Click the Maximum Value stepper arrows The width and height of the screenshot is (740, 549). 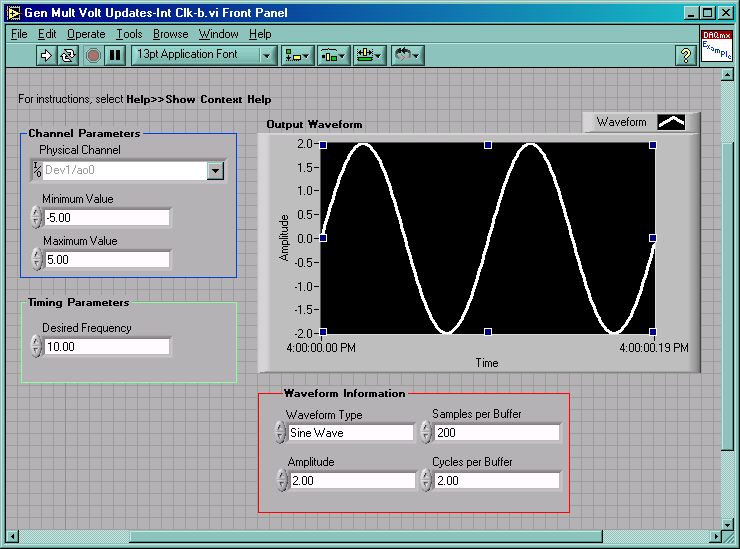(x=36, y=259)
